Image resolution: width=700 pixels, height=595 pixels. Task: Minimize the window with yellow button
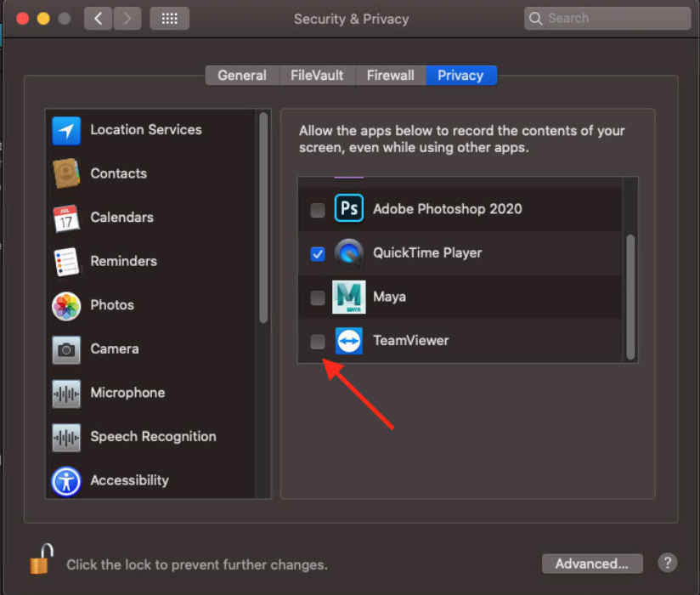pos(43,19)
